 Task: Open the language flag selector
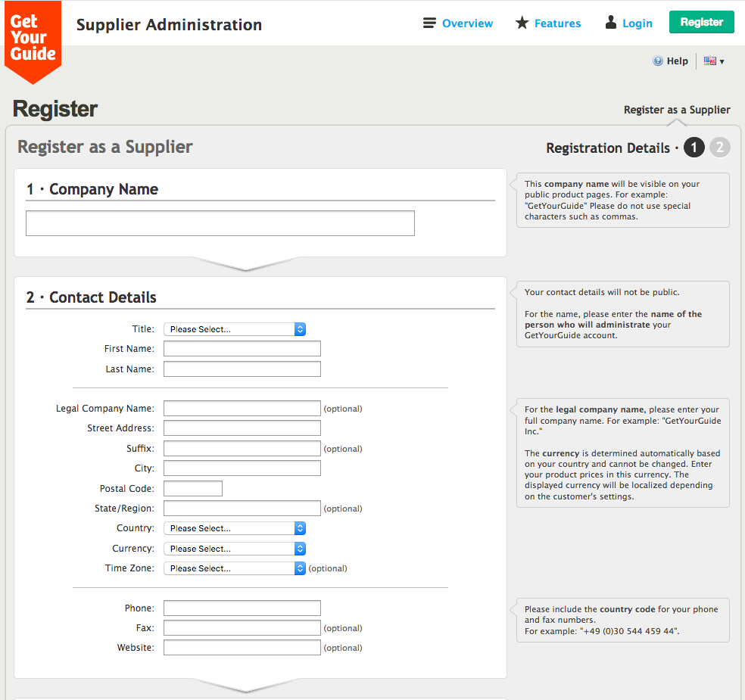tap(714, 61)
